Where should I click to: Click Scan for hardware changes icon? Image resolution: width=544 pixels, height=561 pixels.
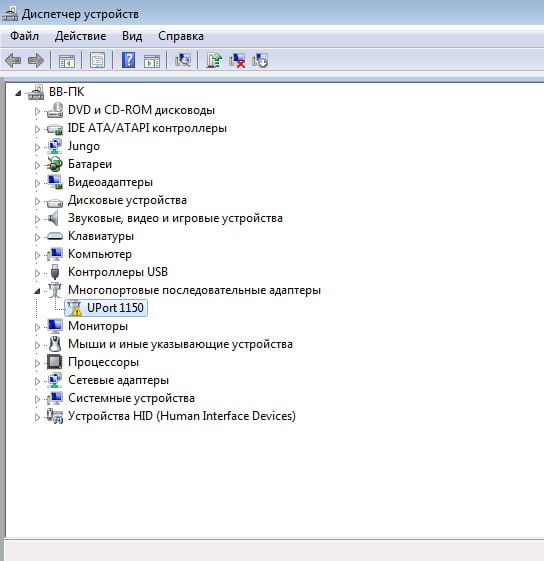tap(183, 60)
